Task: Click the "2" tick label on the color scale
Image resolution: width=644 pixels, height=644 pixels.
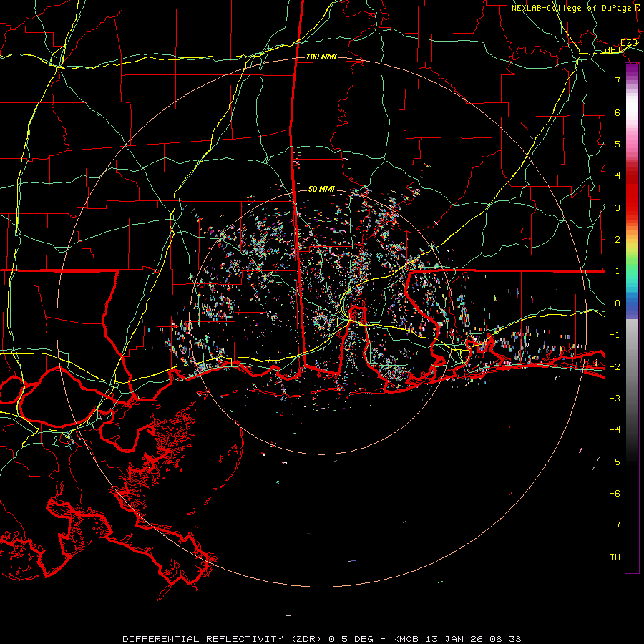Action: coord(618,240)
